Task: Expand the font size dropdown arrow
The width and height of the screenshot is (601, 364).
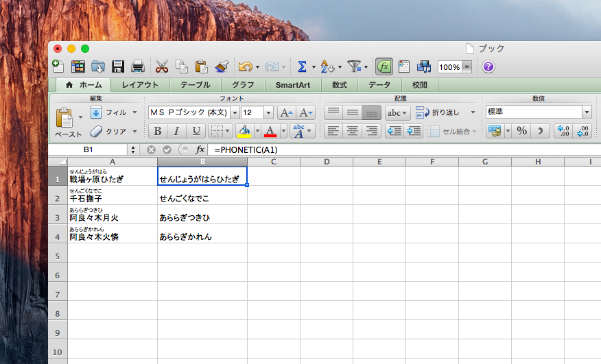Action: click(x=268, y=112)
